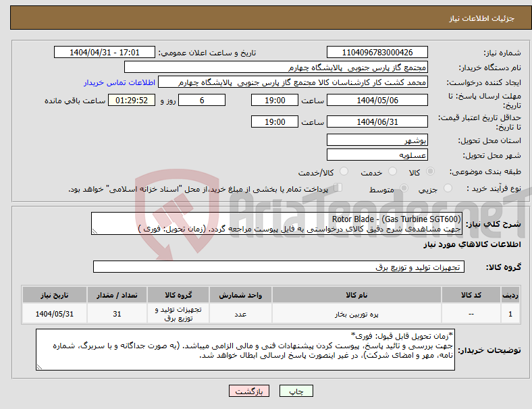This screenshot has height=409, width=532.
Task: Click the buyer organization name field
Action: coord(276,67)
